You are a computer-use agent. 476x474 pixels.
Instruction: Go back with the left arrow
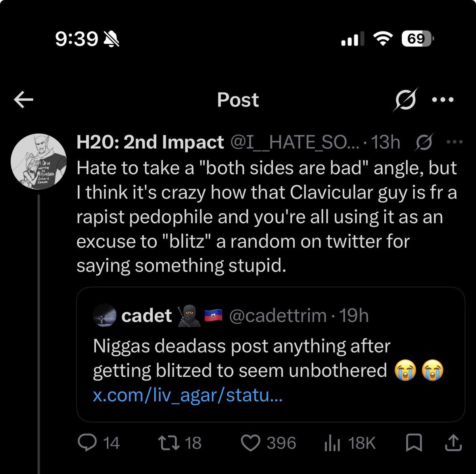[23, 100]
